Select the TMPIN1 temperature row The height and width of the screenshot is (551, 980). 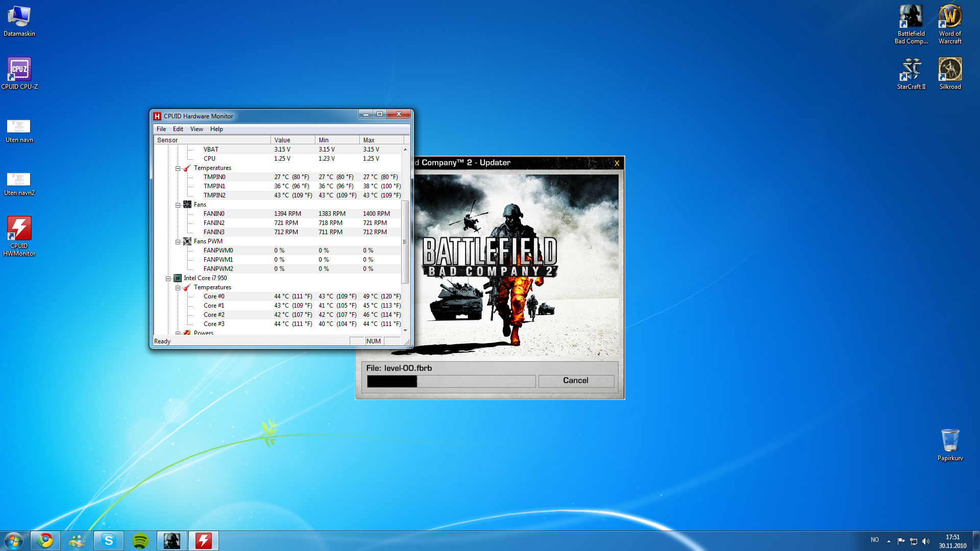(278, 186)
